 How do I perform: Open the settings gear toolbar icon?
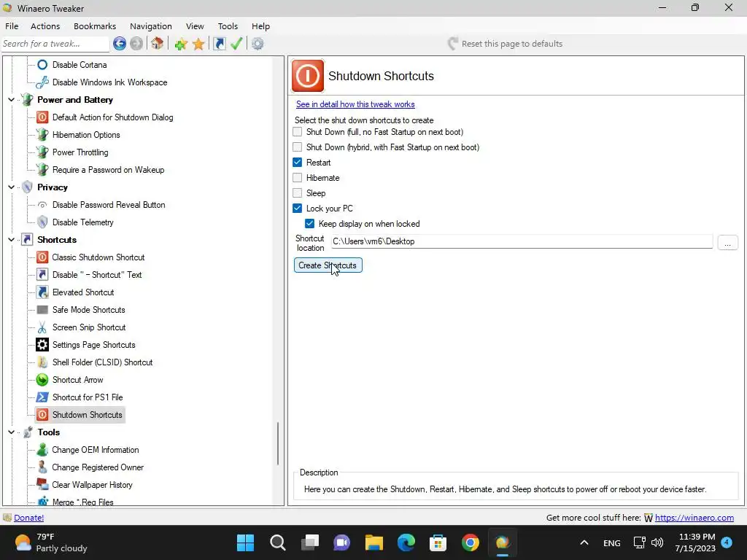point(258,44)
